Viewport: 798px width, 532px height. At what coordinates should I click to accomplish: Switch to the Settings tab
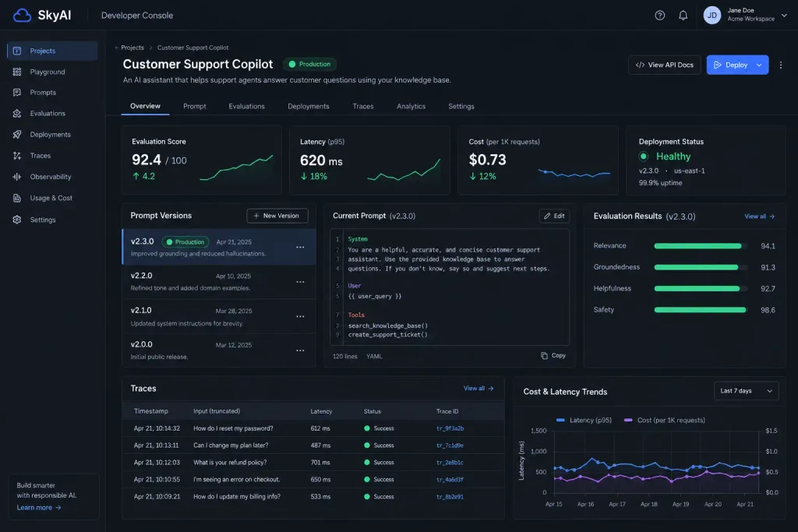click(x=461, y=106)
